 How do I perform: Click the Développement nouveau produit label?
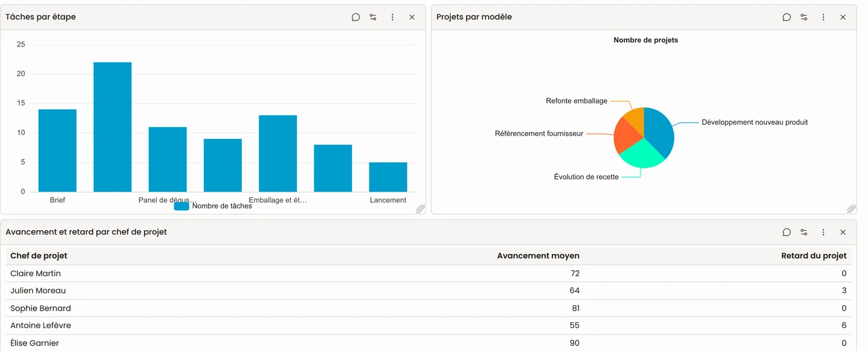[755, 123]
